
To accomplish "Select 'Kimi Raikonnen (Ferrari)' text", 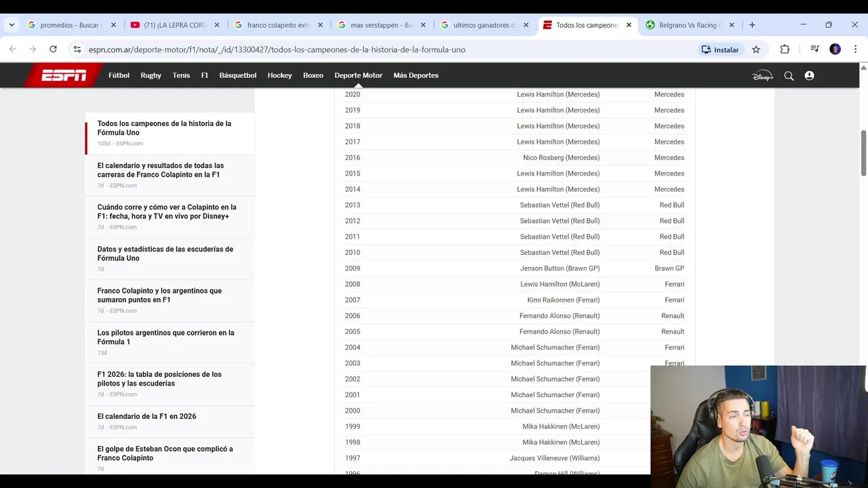I will coord(564,300).
